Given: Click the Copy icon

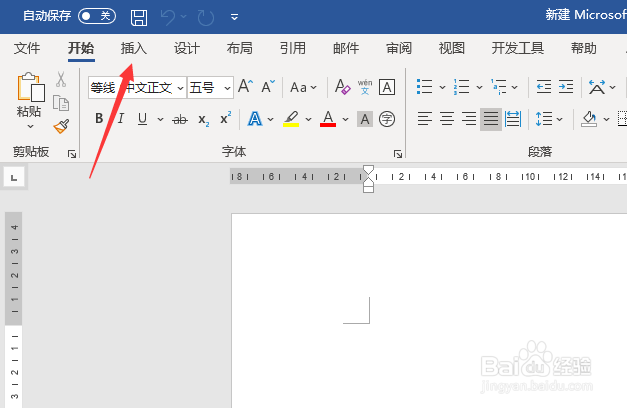Looking at the screenshot, I should [x=61, y=103].
